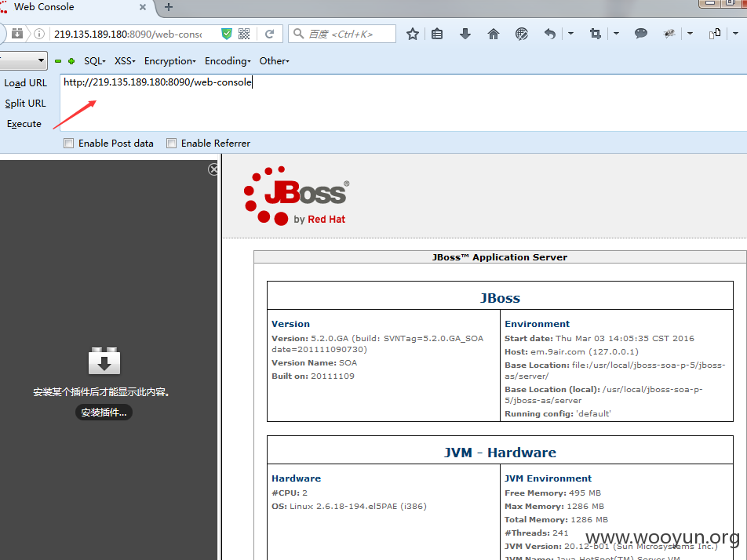Viewport: 747px width, 560px height.
Task: Click the undo arrow toolbar icon
Action: pos(550,34)
